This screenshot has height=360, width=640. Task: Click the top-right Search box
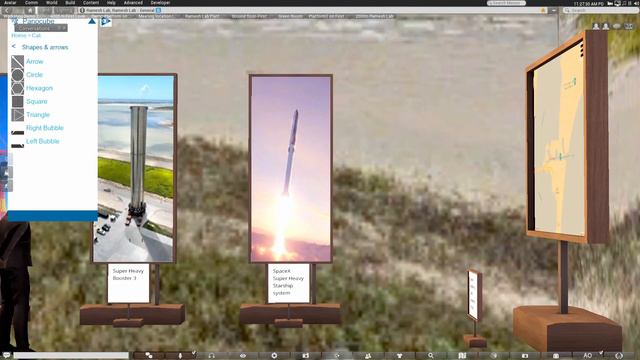(600, 10)
